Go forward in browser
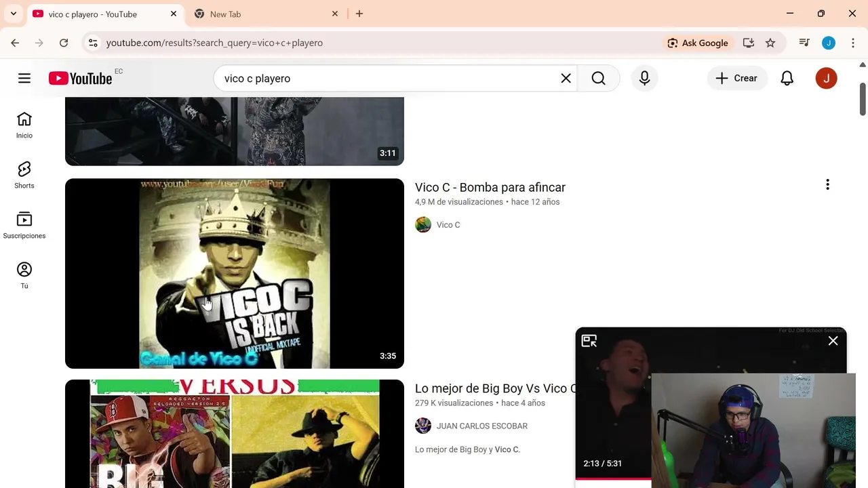This screenshot has height=488, width=868. [39, 43]
